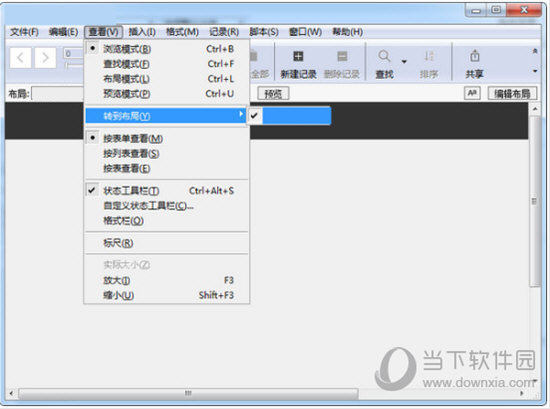Image resolution: width=550 pixels, height=409 pixels.
Task: Click the Share (共享) icon
Action: coord(475,56)
